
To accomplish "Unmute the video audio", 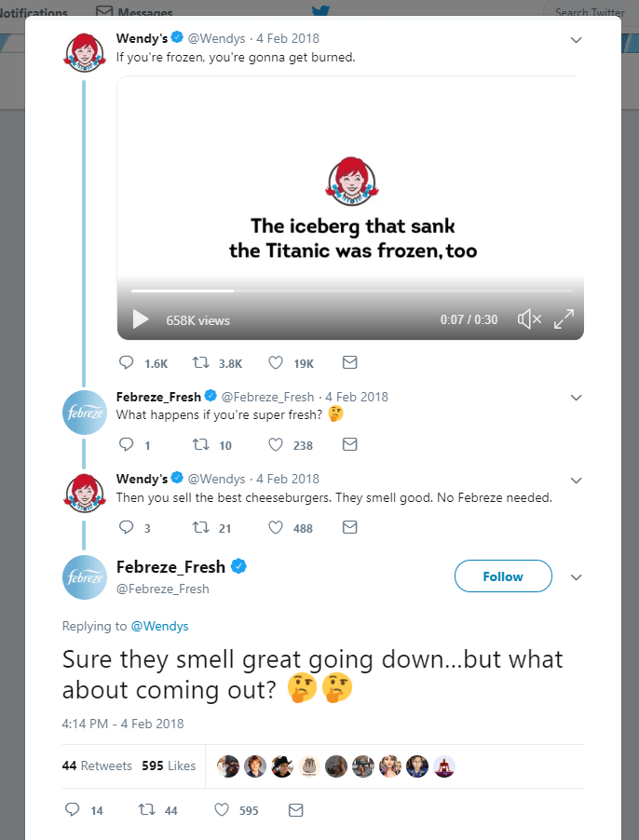I will [x=529, y=318].
